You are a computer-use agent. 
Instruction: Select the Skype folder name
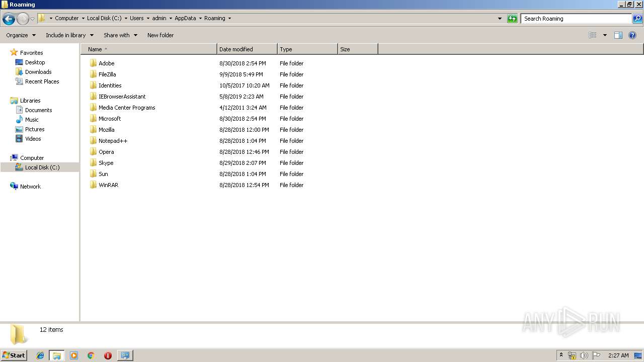pos(106,163)
